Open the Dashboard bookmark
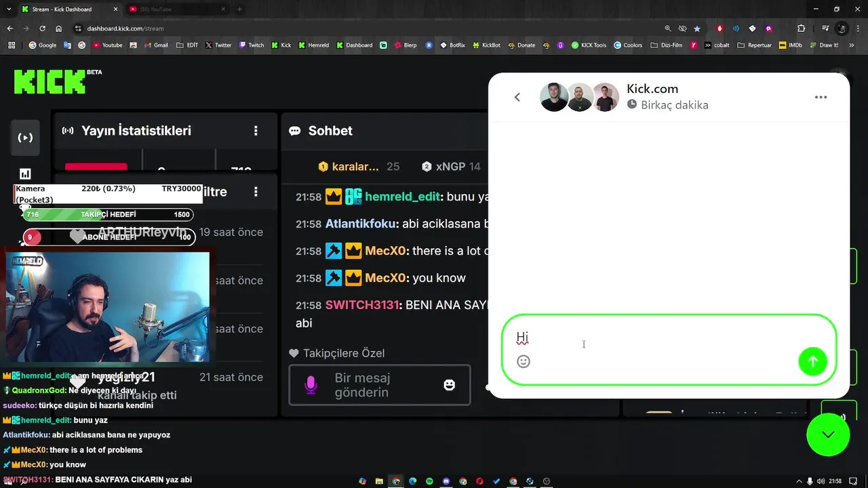The image size is (868, 488). [353, 45]
